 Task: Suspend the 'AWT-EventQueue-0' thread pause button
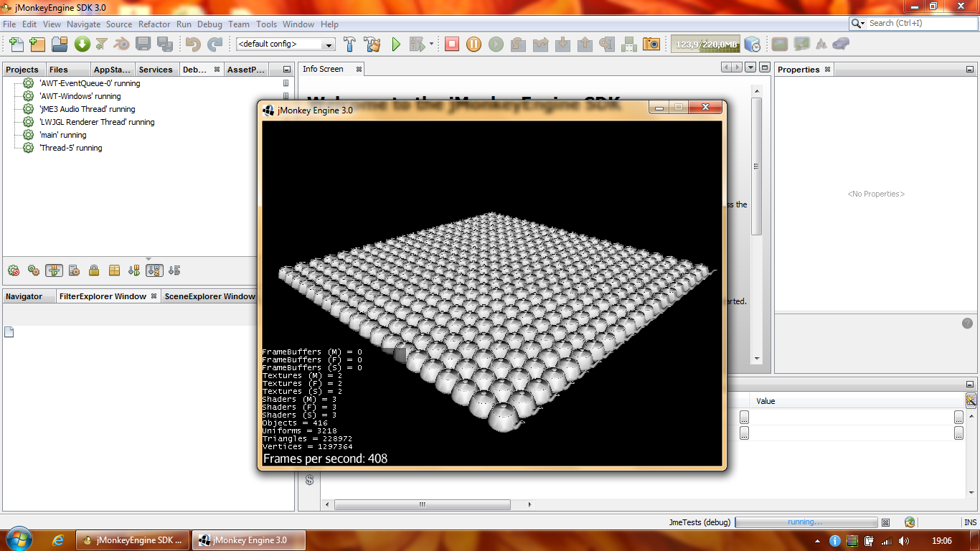(286, 83)
